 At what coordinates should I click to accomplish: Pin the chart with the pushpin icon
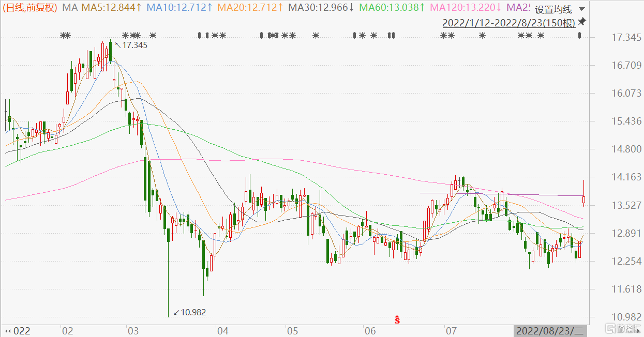tap(582, 22)
